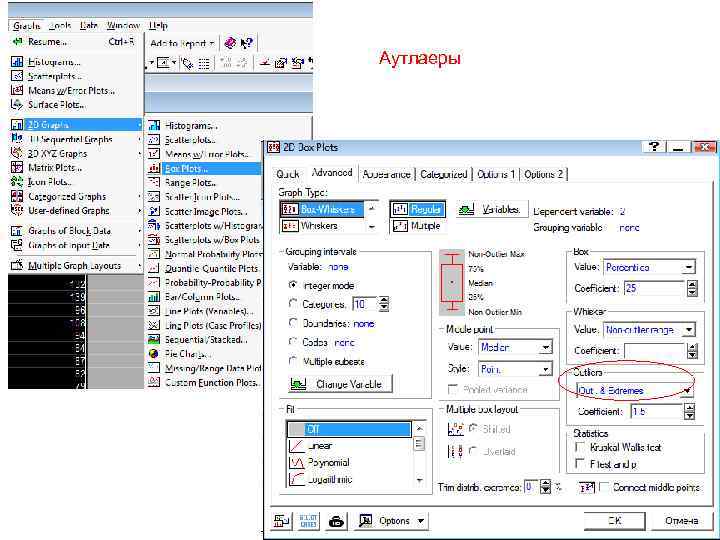The height and width of the screenshot is (540, 720).
Task: Enable the F test and p checkbox
Action: (580, 464)
